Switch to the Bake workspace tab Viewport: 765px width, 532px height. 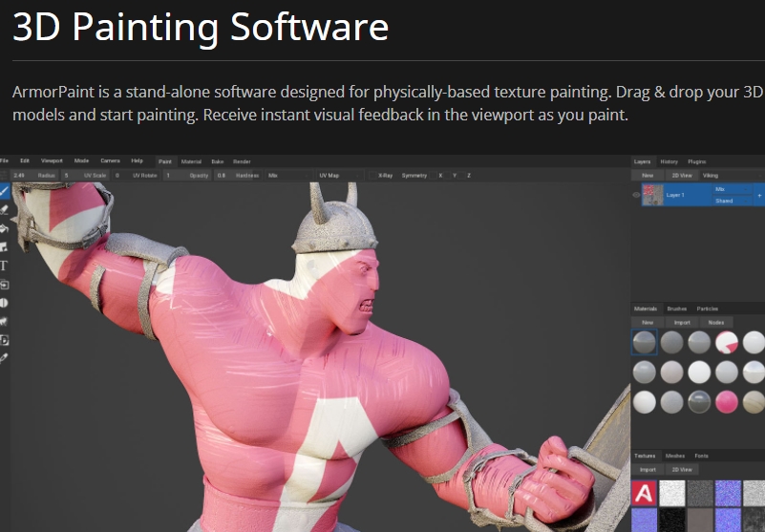pos(218,161)
